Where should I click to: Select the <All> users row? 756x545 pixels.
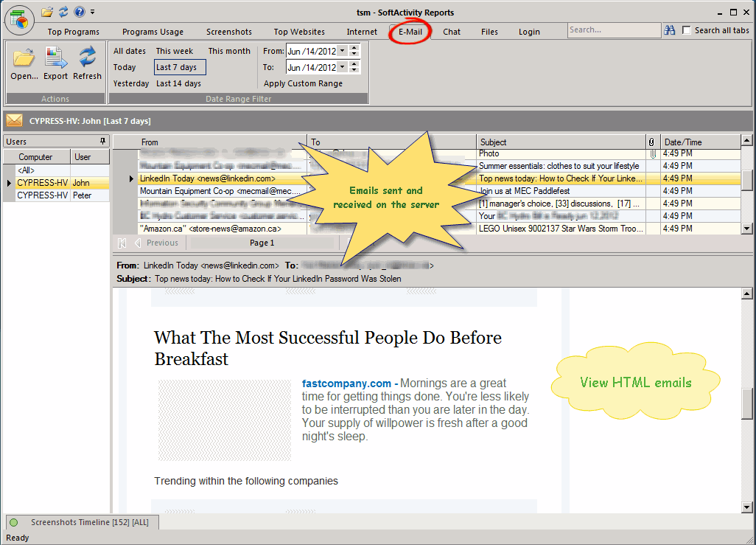coord(57,170)
